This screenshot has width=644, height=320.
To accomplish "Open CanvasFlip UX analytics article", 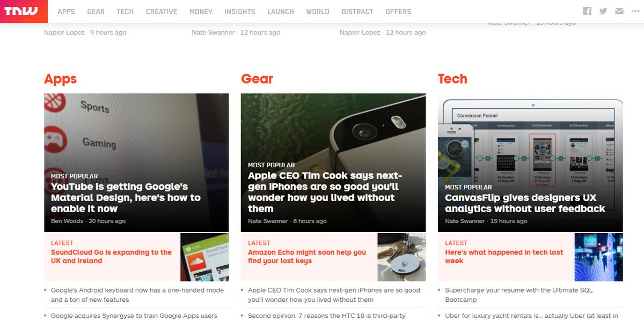I will [525, 203].
